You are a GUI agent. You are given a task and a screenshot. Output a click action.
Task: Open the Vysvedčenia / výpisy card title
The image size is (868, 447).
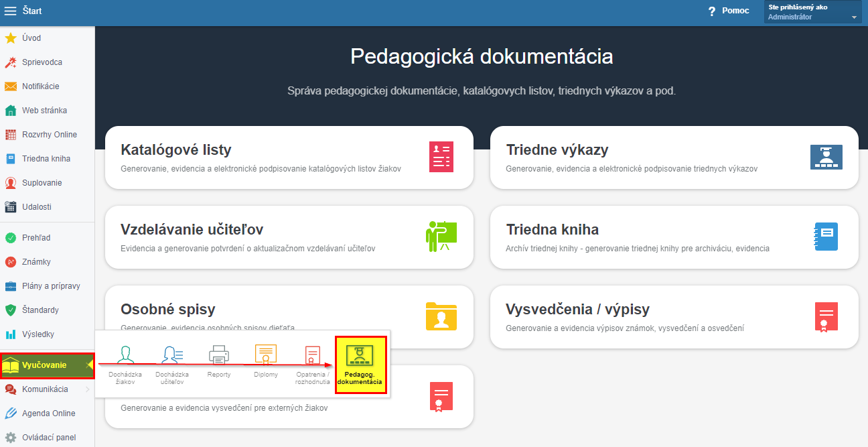click(x=578, y=309)
